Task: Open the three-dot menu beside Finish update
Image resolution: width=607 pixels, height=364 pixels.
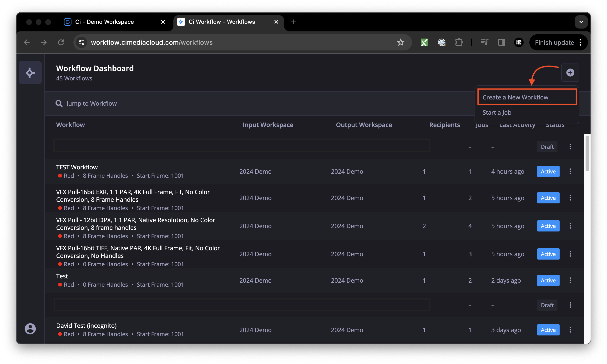Action: coord(580,42)
